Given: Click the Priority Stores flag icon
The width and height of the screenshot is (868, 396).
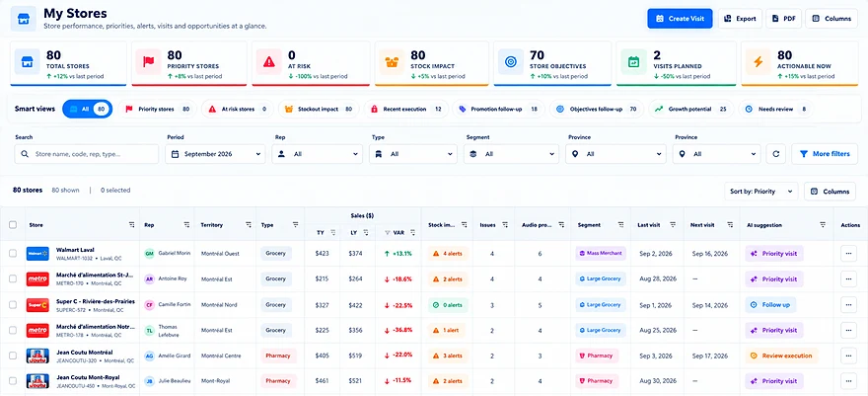Looking at the screenshot, I should click(x=148, y=61).
